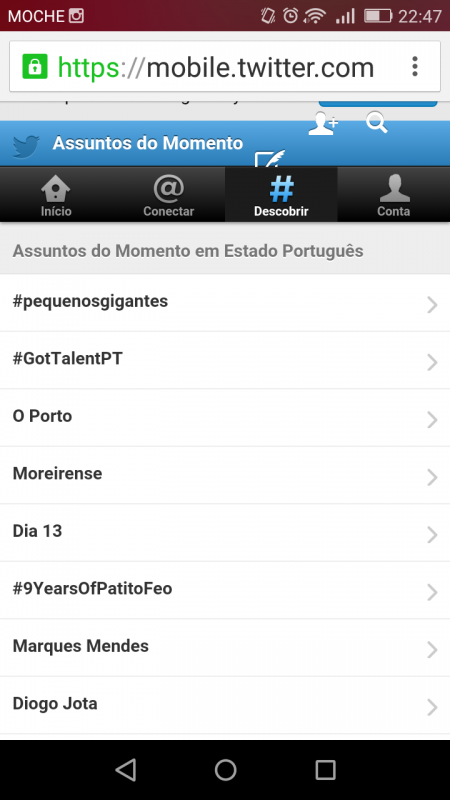Switch to the Conectar tab
Screen dimensions: 450x800
[168, 195]
